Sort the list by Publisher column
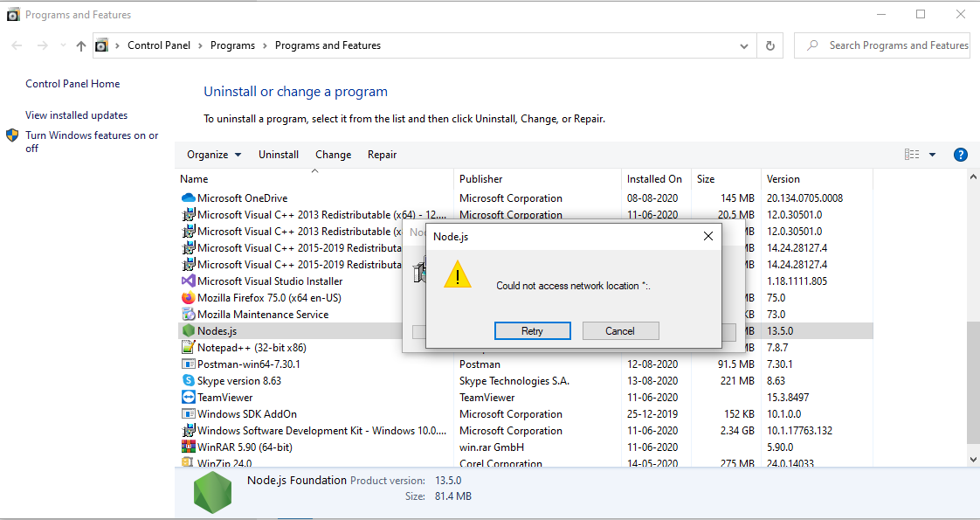 coord(537,179)
